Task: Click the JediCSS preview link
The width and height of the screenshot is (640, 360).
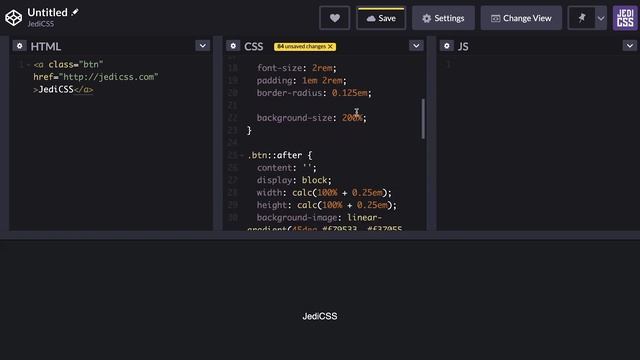Action: tap(320, 316)
